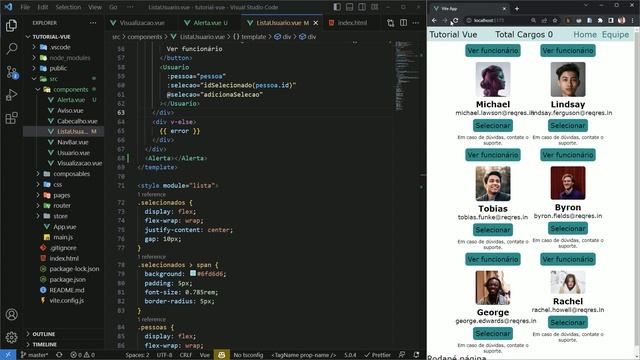Click Selecionar button under Lindsay
Image resolution: width=640 pixels, height=360 pixels.
coord(568,126)
